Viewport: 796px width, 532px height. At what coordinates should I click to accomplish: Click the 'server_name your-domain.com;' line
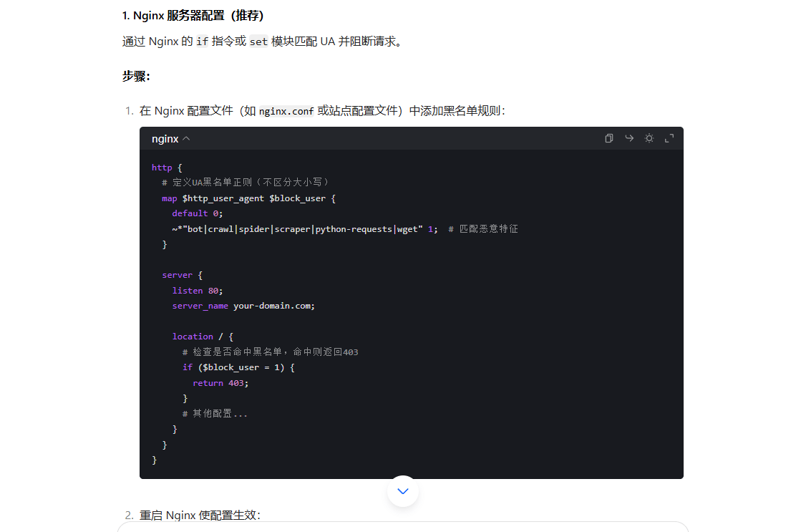(243, 306)
